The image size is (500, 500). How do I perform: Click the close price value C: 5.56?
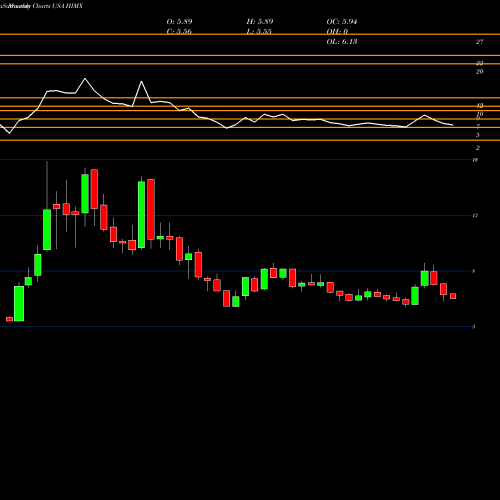coord(179,32)
